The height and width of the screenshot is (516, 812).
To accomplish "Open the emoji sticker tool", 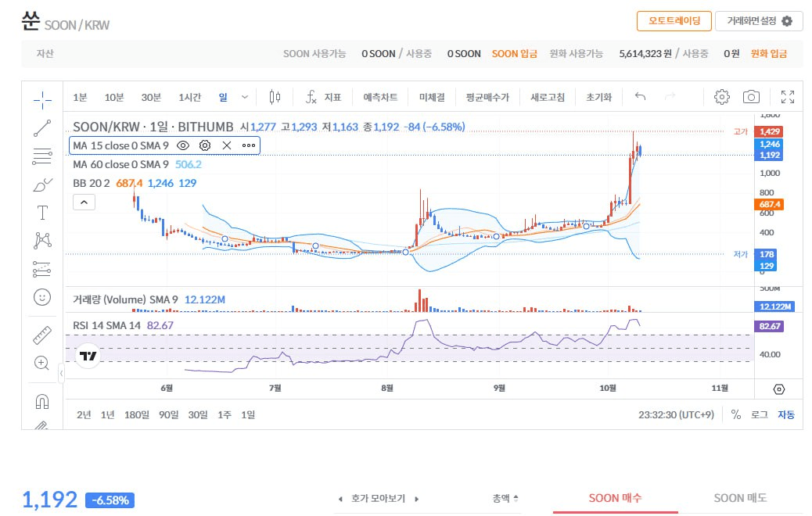I will coord(42,297).
